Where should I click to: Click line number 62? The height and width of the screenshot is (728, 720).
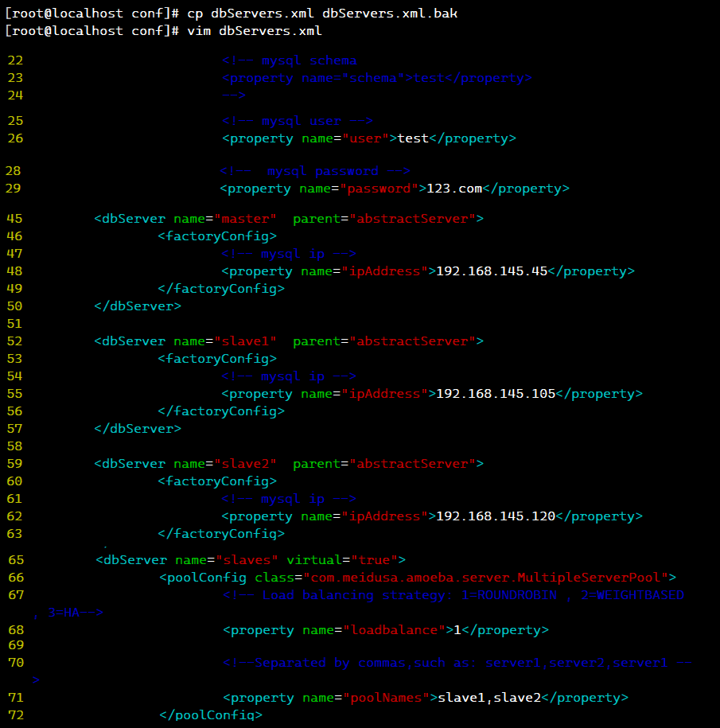point(14,516)
